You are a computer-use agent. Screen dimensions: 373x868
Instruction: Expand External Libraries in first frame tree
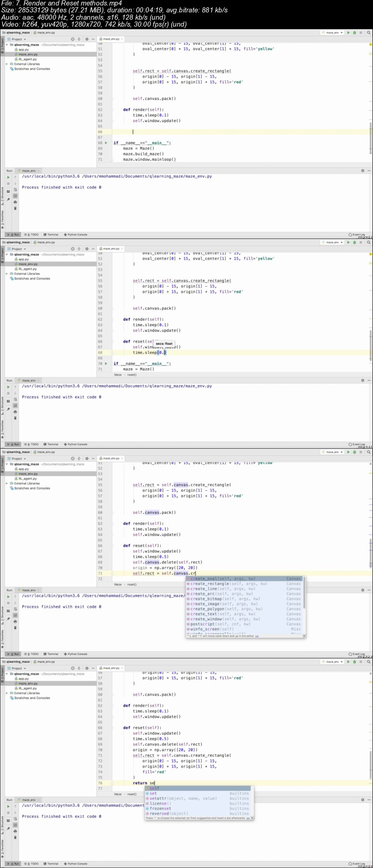pos(7,64)
